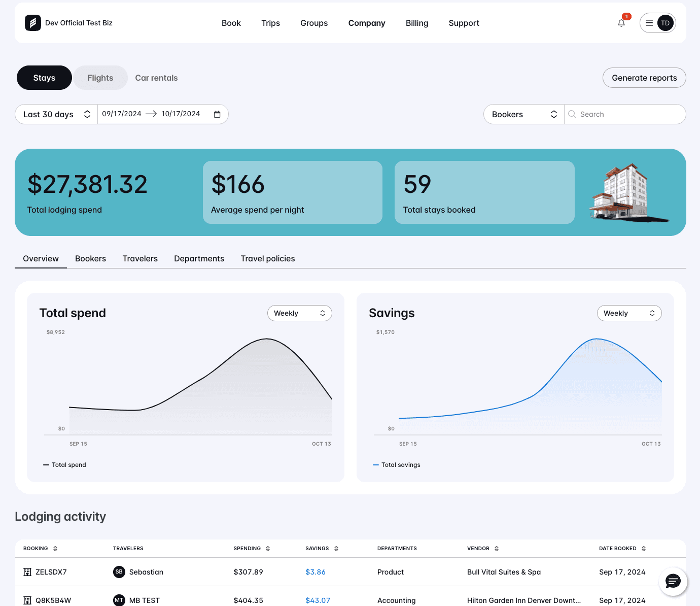Click the Dev Official Test Biz logo
Screen dimensions: 700x606
click(x=33, y=23)
